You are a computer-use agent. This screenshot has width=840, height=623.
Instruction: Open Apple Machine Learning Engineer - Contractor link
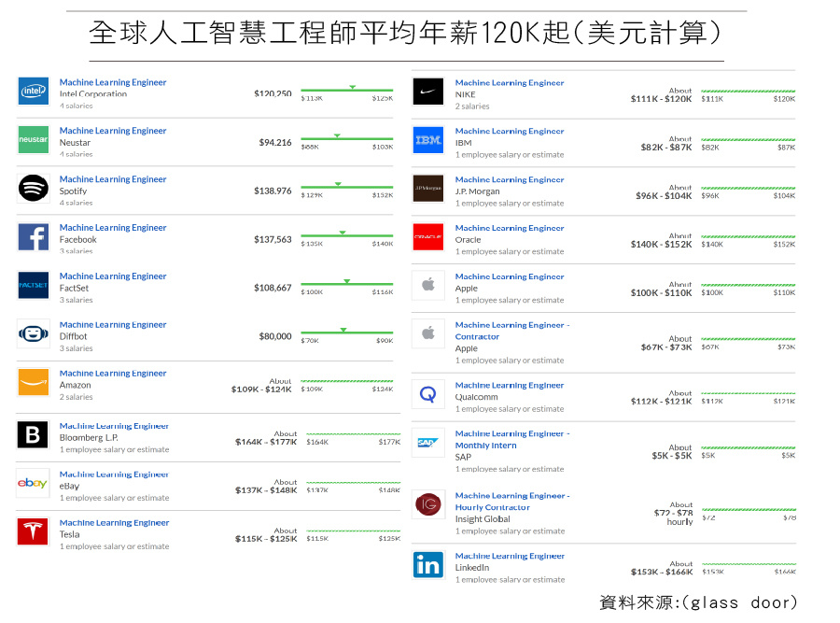click(512, 331)
